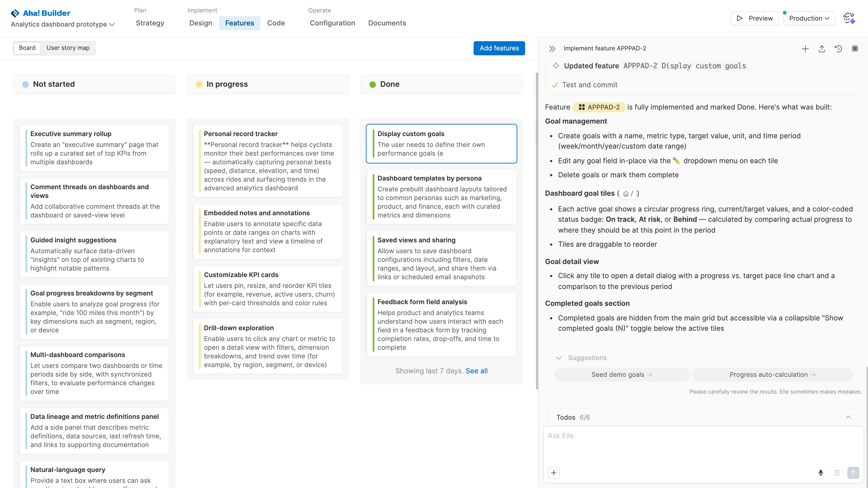Viewport: 868px width, 488px height.
Task: Send the message with the up-arrow button
Action: click(854, 473)
